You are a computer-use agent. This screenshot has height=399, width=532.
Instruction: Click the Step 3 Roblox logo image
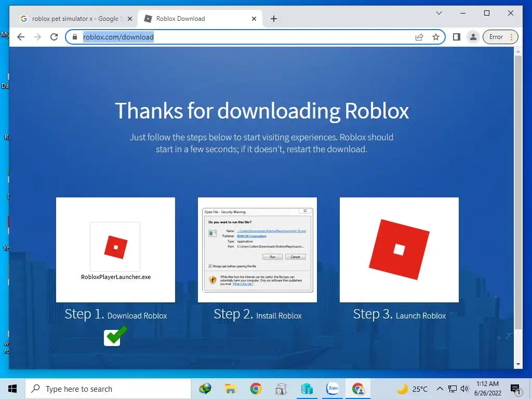(399, 250)
